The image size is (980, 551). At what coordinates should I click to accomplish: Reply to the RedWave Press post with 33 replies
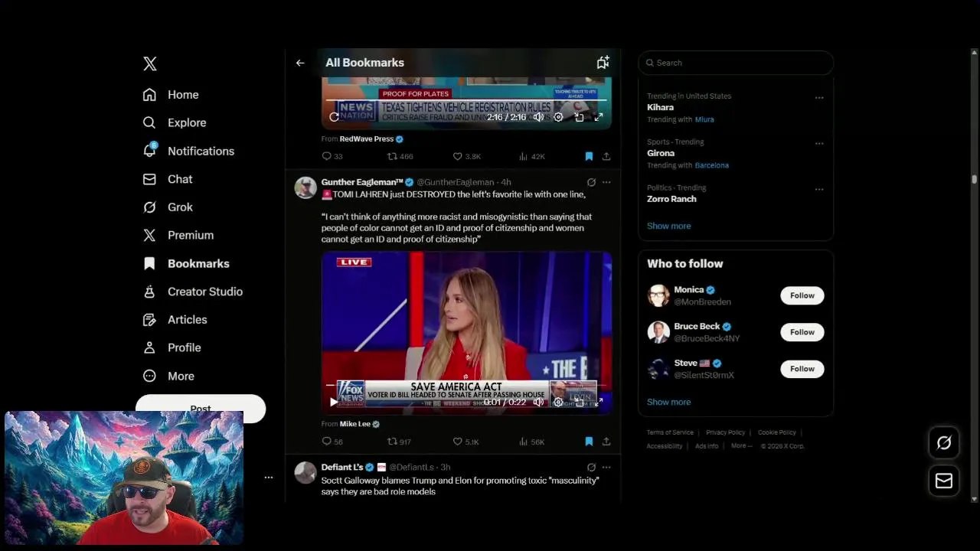pyautogui.click(x=332, y=156)
